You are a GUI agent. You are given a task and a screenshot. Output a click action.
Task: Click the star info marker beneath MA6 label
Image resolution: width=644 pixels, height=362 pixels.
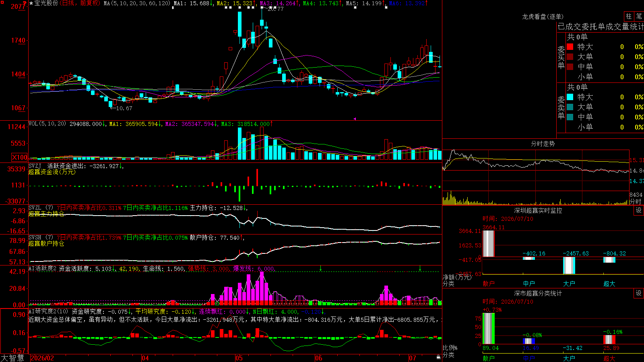click(386, 8)
